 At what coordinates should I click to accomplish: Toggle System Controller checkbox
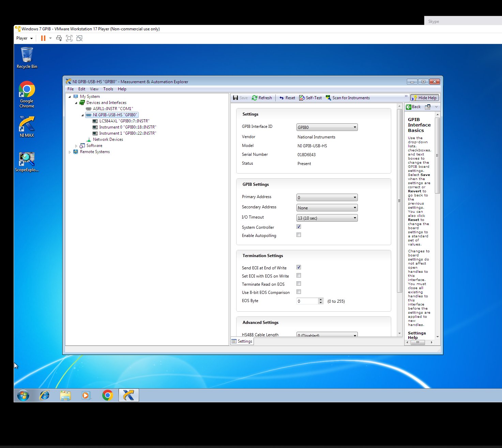pyautogui.click(x=299, y=227)
